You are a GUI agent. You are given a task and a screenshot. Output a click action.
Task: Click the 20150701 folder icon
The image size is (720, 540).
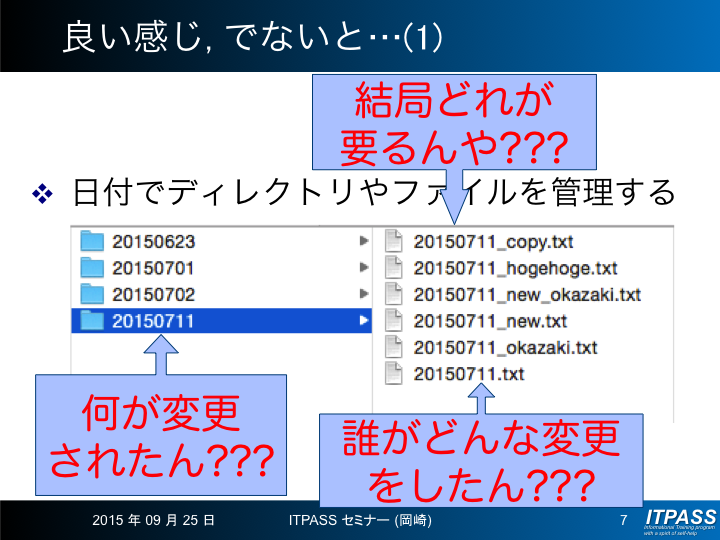92,268
